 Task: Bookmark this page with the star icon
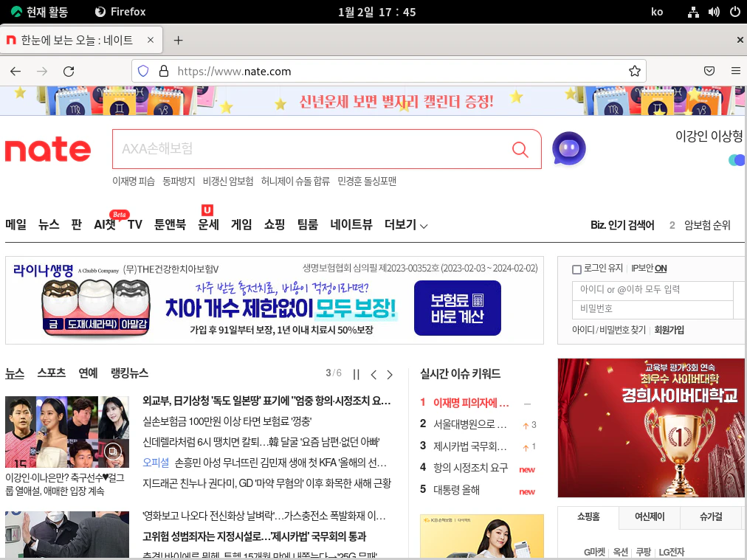(x=635, y=72)
